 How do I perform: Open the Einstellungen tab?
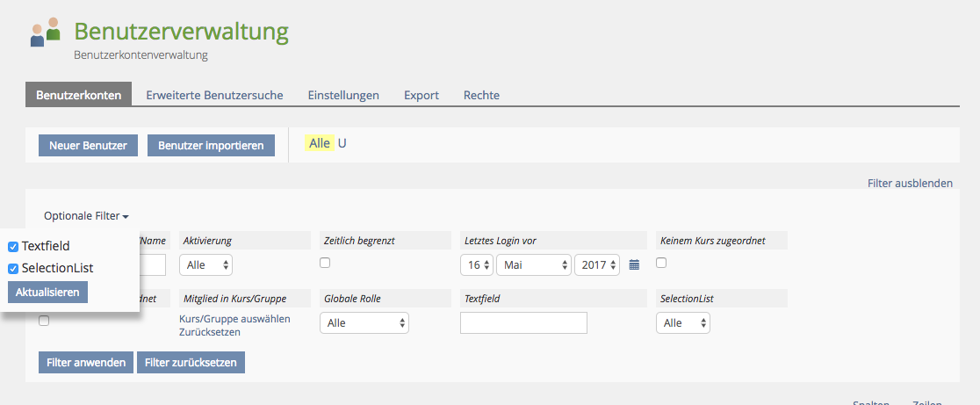[x=343, y=95]
